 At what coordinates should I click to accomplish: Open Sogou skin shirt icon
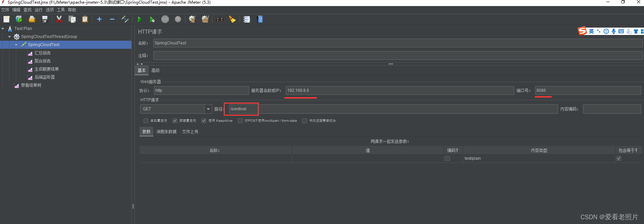636,31
